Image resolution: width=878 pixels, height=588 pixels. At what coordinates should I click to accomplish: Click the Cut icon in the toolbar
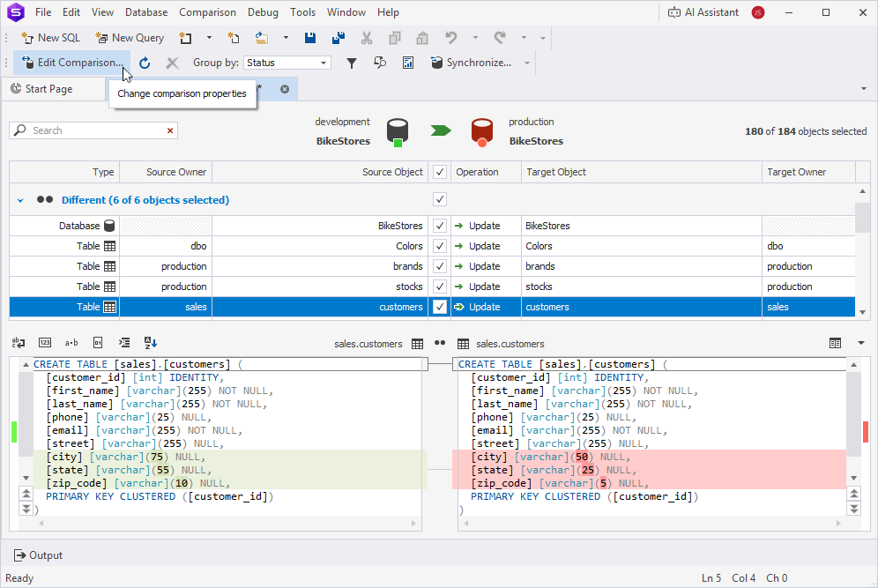(367, 37)
